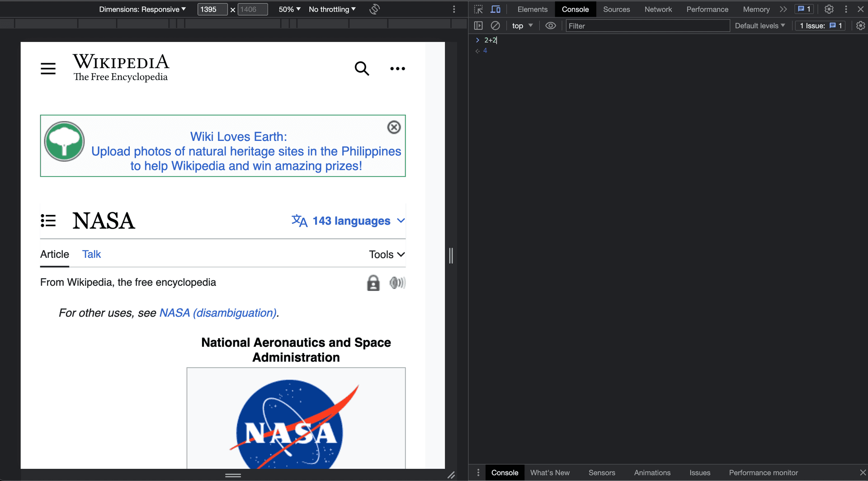
Task: Open the Talk tab on the NASA article
Action: (91, 254)
